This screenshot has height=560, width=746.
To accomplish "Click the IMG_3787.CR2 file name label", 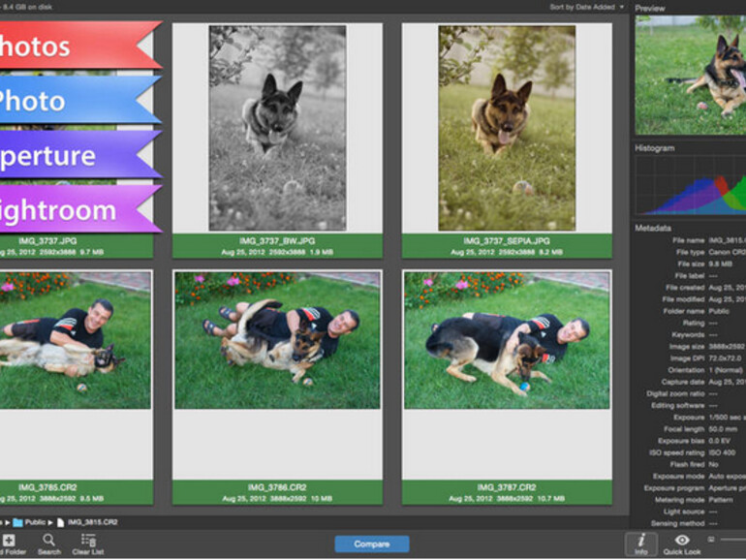I will click(x=507, y=487).
